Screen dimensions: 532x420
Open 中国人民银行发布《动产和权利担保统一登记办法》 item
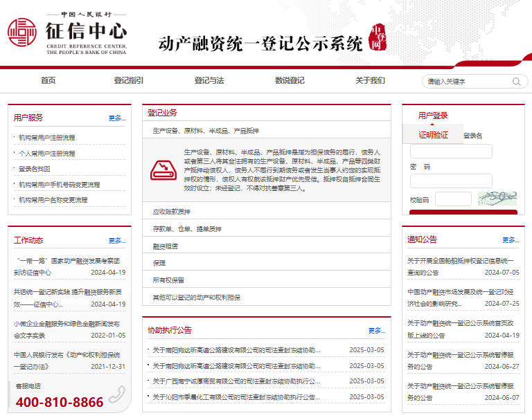pyautogui.click(x=66, y=360)
